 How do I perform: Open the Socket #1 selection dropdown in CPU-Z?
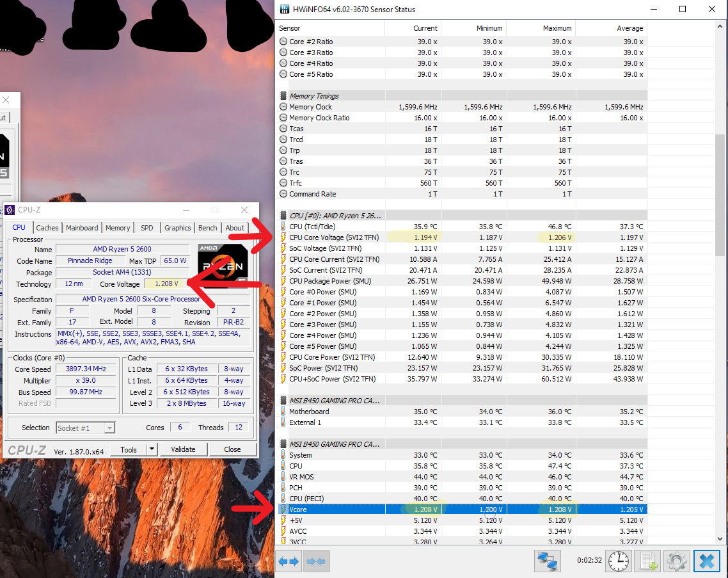pyautogui.click(x=86, y=428)
